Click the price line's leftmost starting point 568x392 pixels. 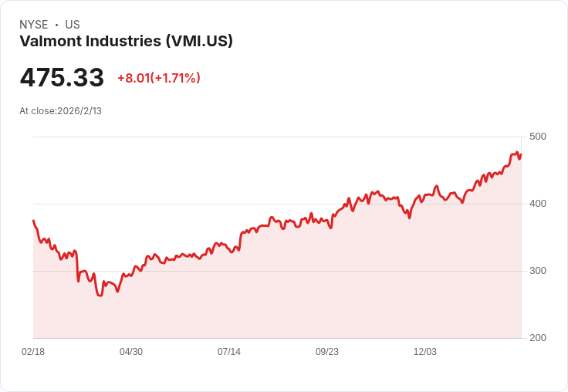tap(33, 221)
